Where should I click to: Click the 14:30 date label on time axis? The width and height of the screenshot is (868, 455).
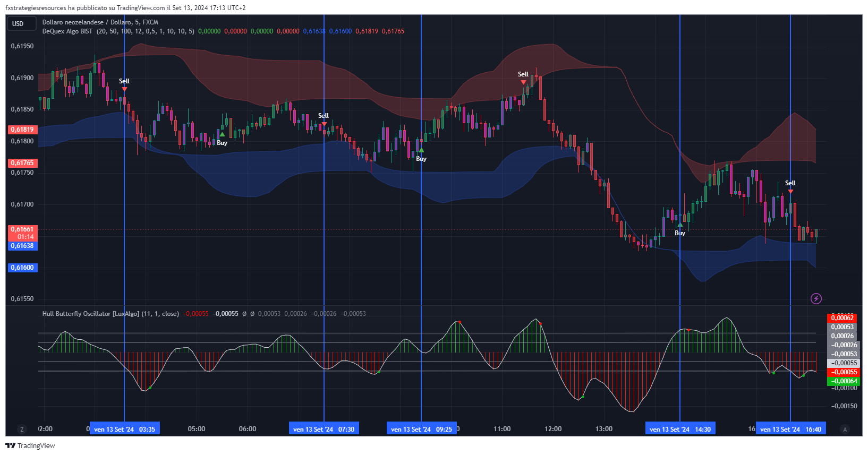coord(680,429)
